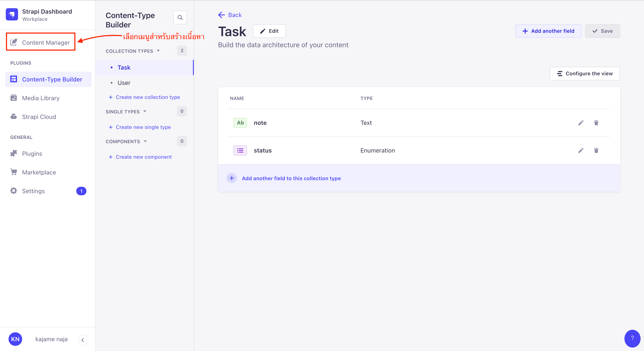
Task: Click the Enumeration type cell
Action: click(x=378, y=150)
